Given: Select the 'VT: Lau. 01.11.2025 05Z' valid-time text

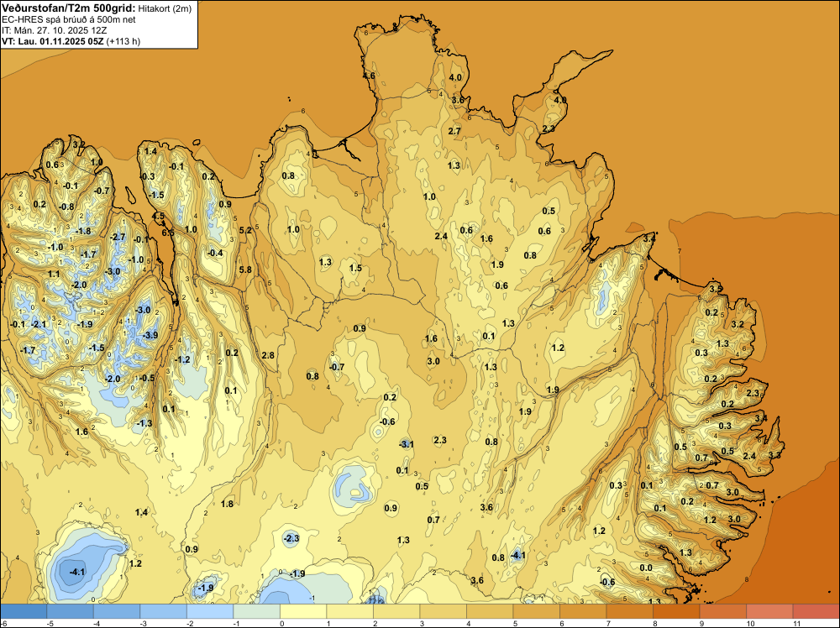Looking at the screenshot, I should coord(52,41).
